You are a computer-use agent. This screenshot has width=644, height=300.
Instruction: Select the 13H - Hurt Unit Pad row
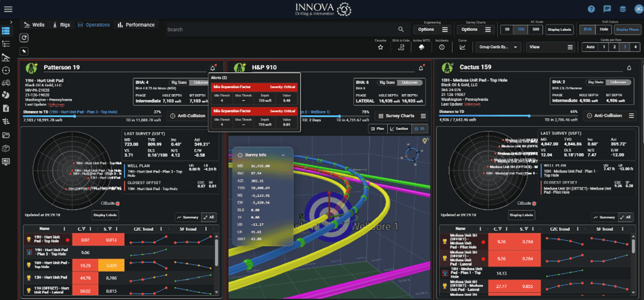(119, 278)
